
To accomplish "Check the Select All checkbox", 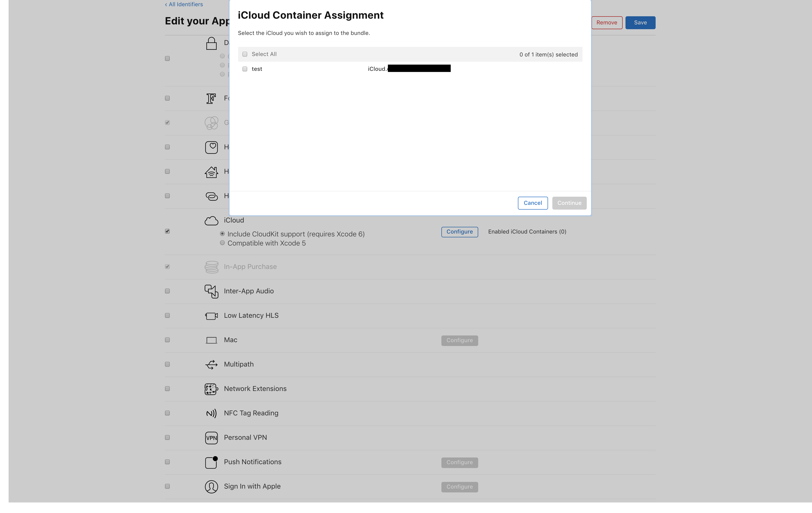I will [245, 54].
